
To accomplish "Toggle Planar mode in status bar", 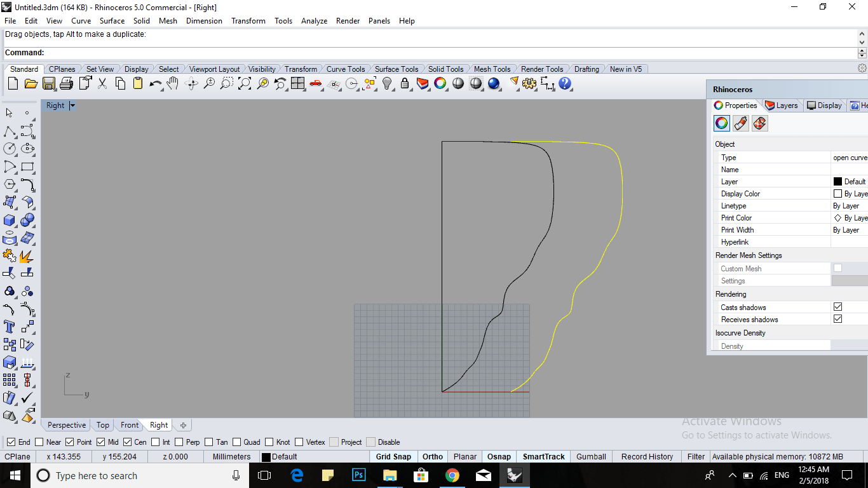I will 465,457.
